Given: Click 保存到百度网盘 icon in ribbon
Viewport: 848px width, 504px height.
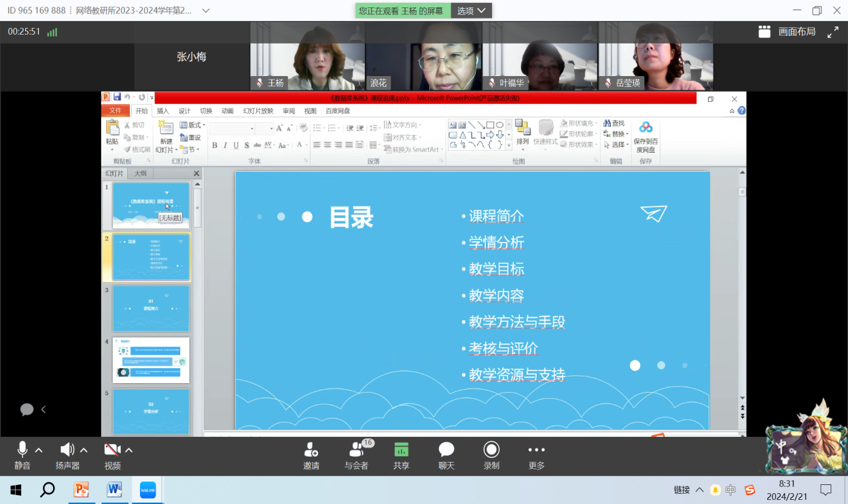Looking at the screenshot, I should pos(646,137).
